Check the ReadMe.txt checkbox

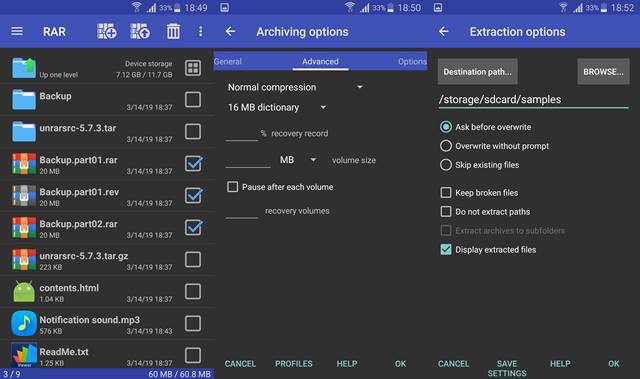(193, 355)
